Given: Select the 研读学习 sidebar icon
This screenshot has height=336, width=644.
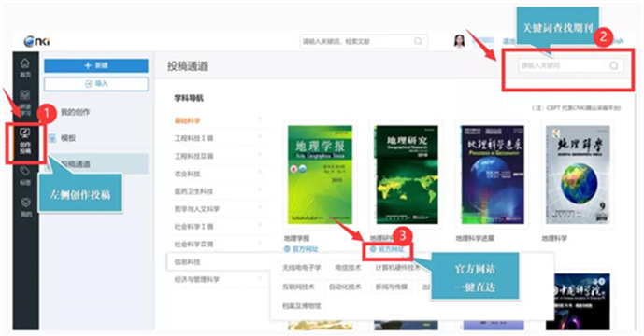Looking at the screenshot, I should 25,102.
